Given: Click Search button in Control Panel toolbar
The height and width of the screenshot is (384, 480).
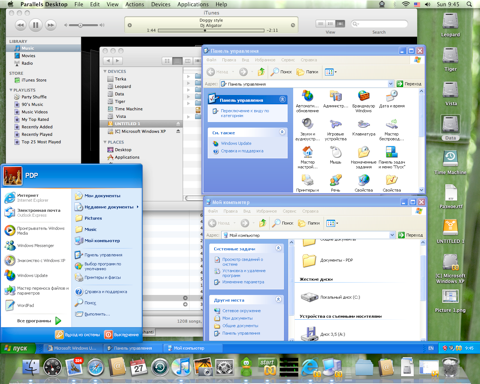Looking at the screenshot, I should 281,72.
